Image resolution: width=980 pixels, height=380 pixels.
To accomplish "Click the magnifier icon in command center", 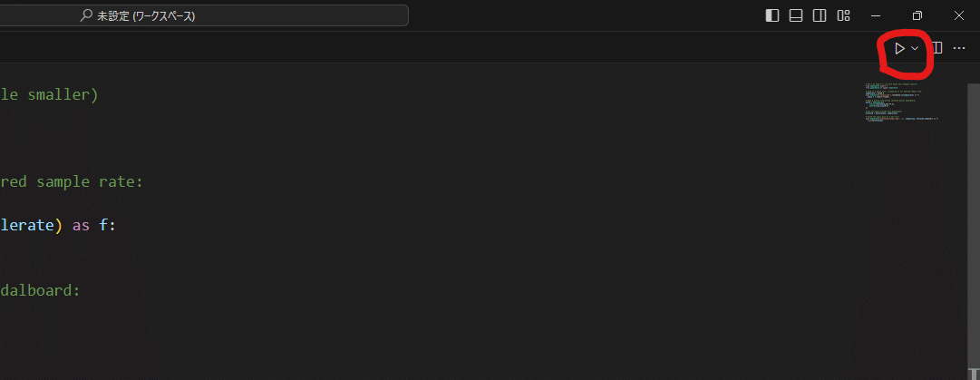I will click(86, 15).
